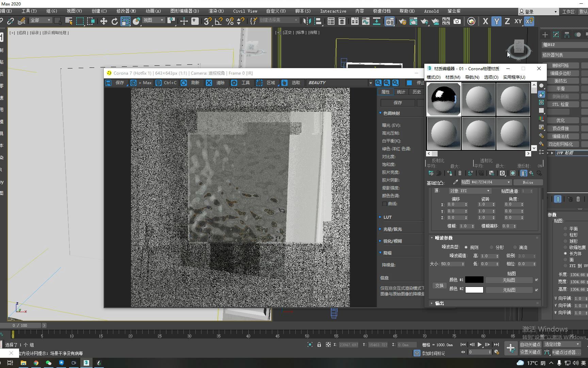Click the Play Animation button
This screenshot has width=588, height=368.
point(480,344)
